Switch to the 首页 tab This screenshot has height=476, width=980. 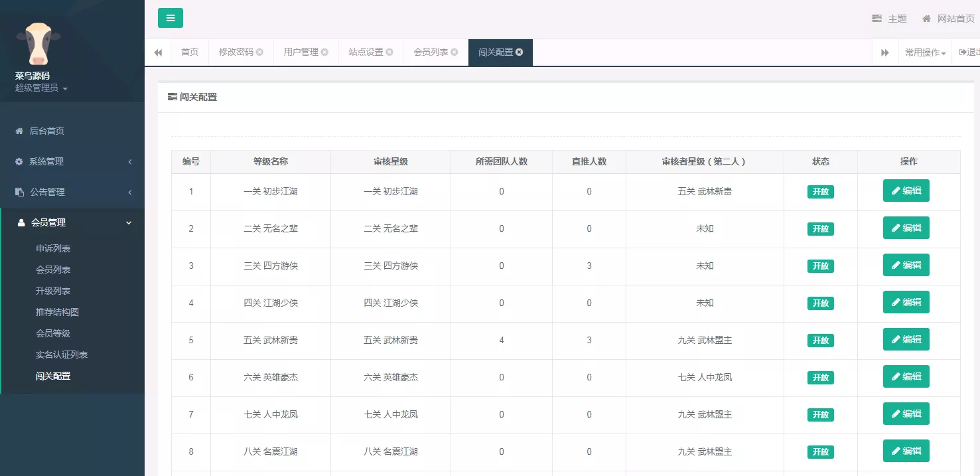click(x=189, y=52)
